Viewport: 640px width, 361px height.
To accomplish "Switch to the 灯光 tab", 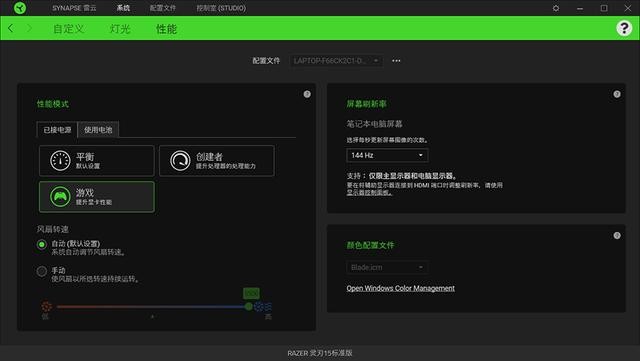I will 120,29.
